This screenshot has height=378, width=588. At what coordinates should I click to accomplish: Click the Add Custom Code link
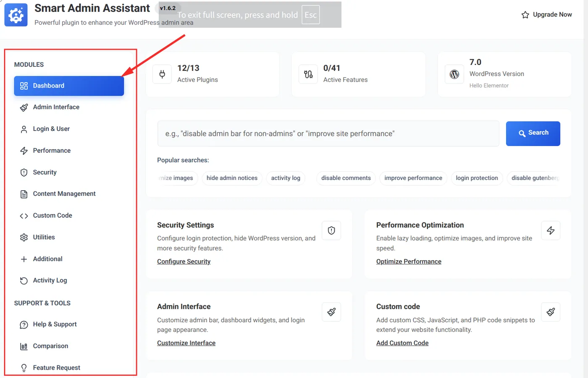point(402,343)
